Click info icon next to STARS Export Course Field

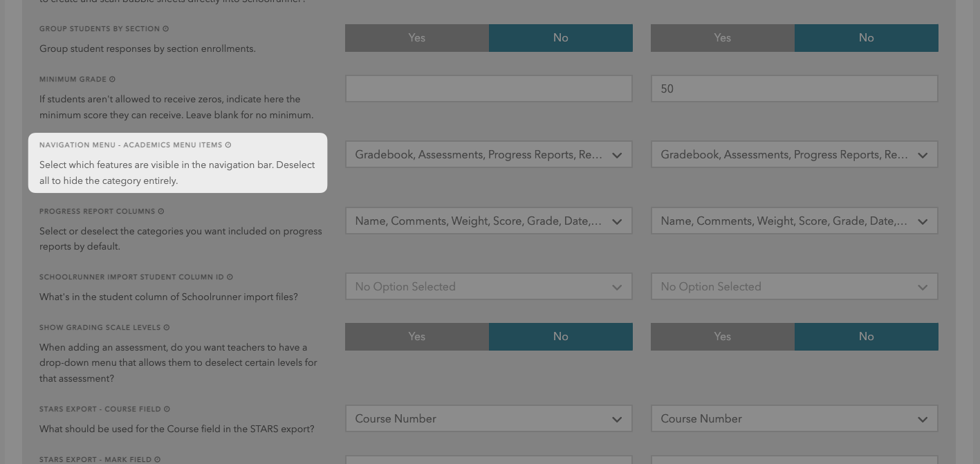click(x=167, y=409)
